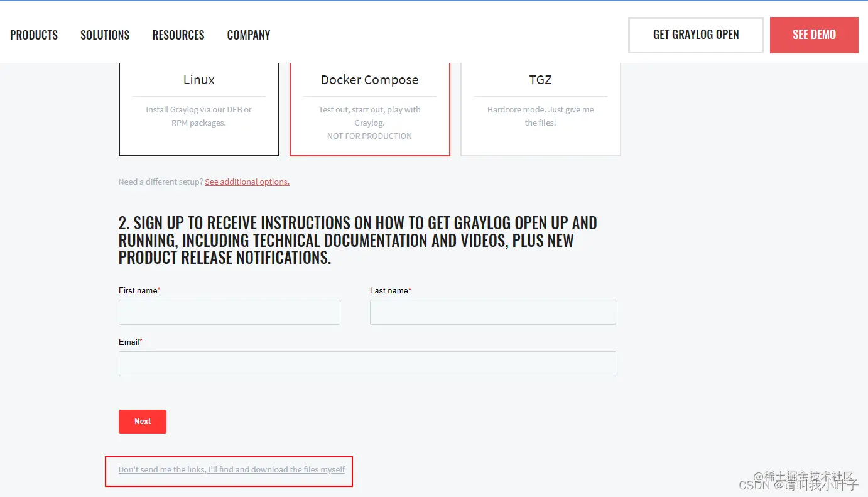Click the 'First name' label
The image size is (868, 497).
click(x=139, y=290)
